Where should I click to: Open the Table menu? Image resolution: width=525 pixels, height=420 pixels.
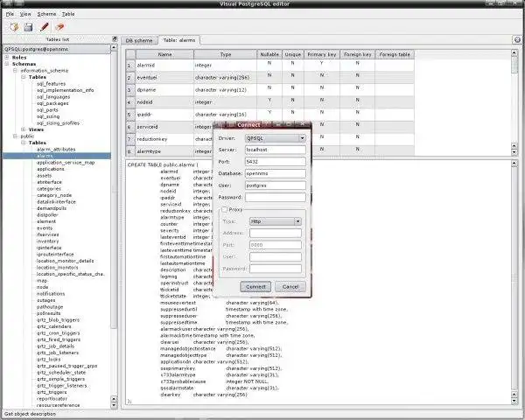68,14
